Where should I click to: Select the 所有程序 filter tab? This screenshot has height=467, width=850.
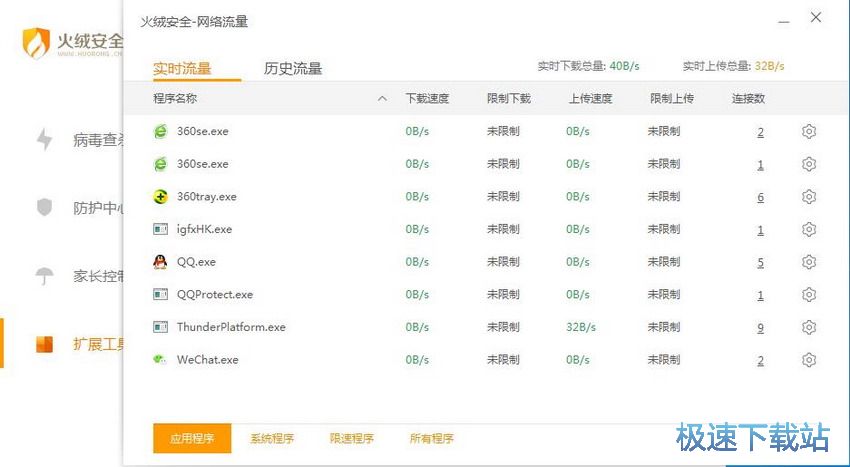pos(432,439)
